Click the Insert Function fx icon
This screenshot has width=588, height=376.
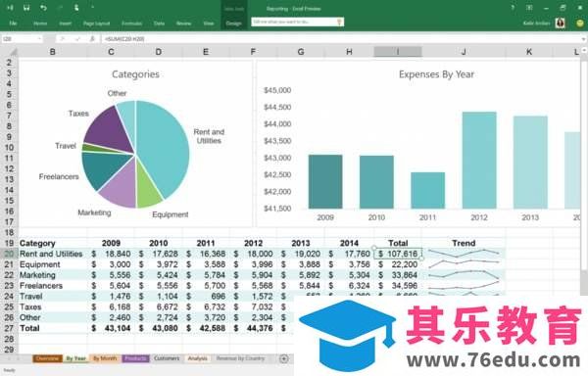pyautogui.click(x=92, y=38)
